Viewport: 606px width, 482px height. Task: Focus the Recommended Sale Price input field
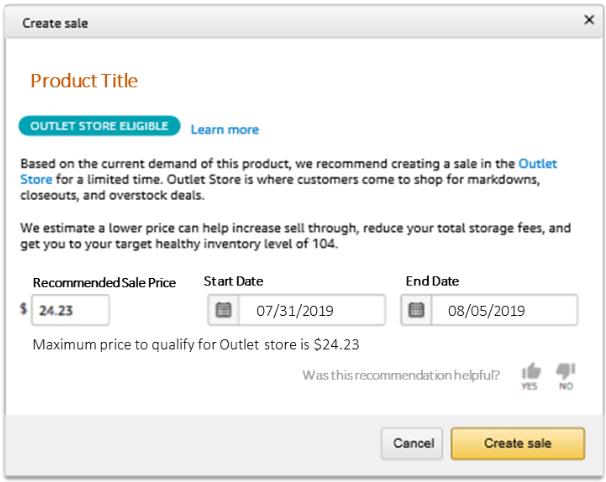coord(70,310)
